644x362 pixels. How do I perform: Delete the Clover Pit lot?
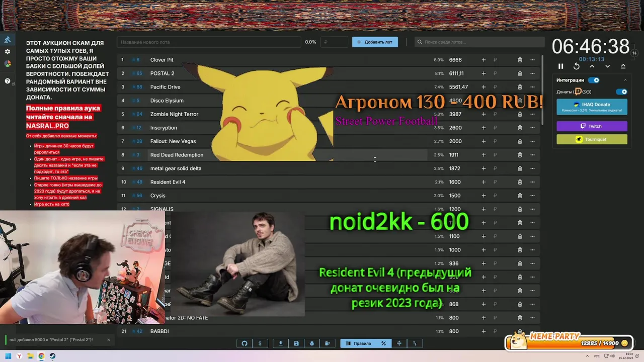(520, 60)
